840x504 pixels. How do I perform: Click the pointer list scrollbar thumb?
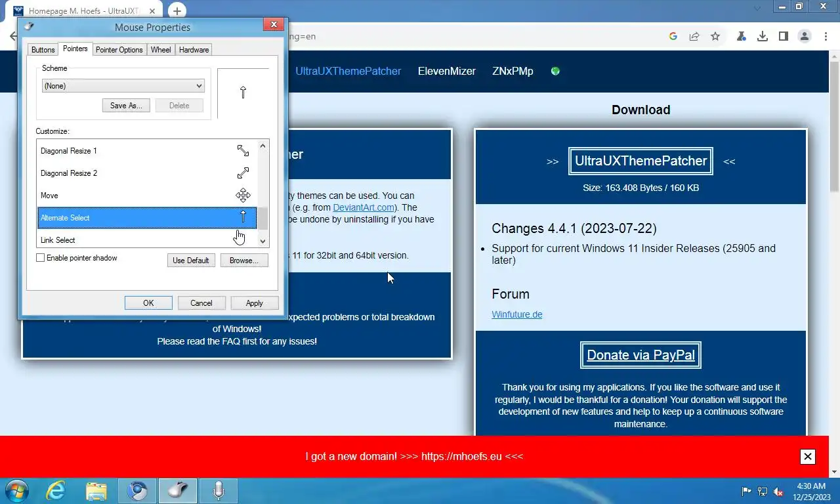point(263,218)
